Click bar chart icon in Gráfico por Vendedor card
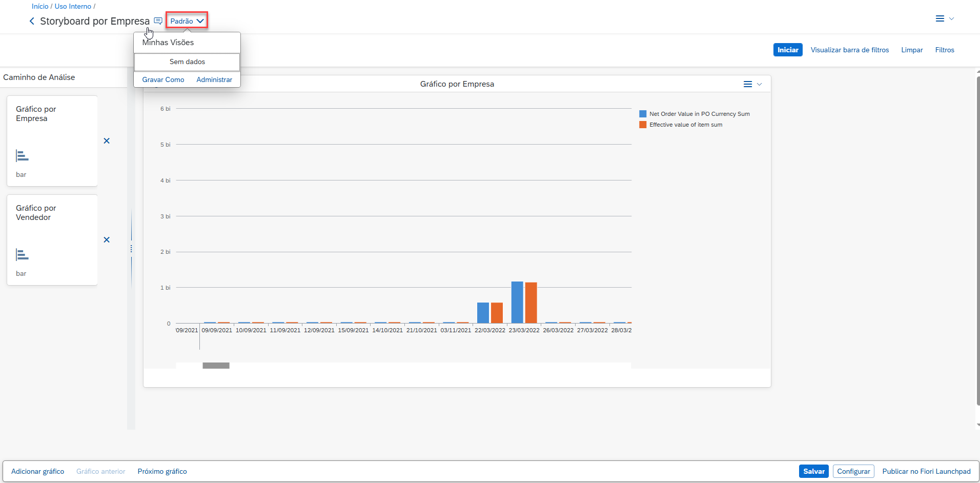 (x=22, y=254)
